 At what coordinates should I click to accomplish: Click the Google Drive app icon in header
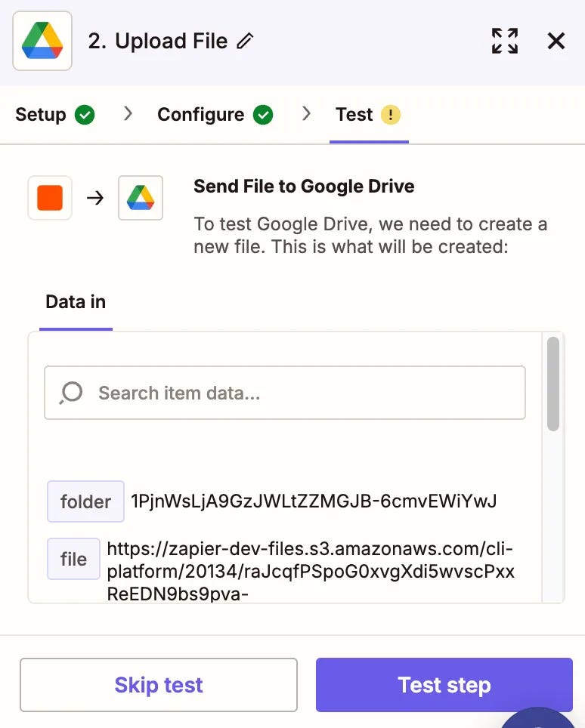(x=42, y=41)
